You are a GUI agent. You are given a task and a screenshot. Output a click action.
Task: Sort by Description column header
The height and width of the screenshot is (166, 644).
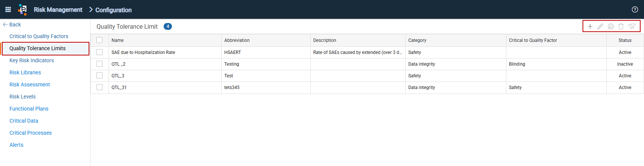click(x=358, y=40)
